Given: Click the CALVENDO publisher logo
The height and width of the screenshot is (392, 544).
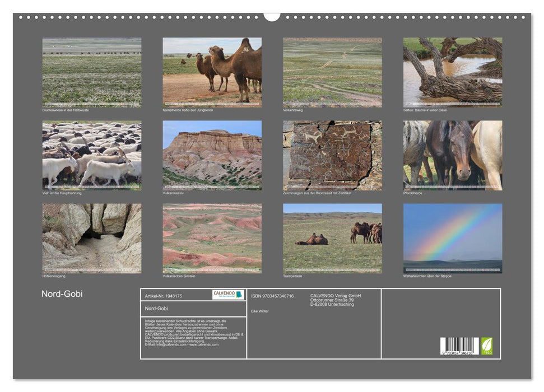Looking at the screenshot, I should tap(225, 294).
